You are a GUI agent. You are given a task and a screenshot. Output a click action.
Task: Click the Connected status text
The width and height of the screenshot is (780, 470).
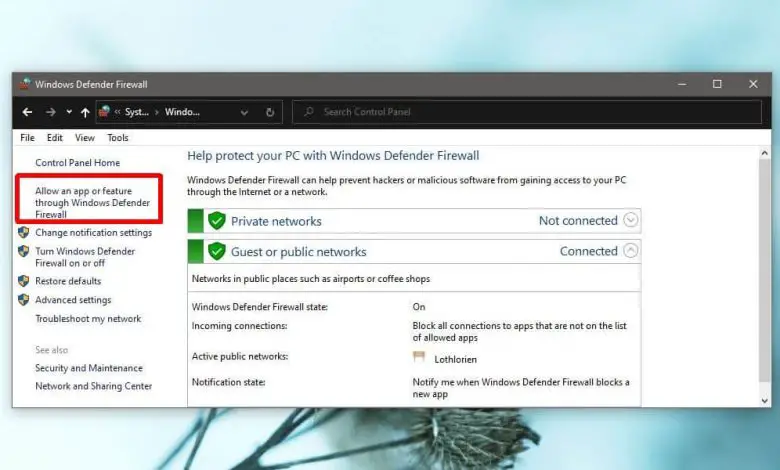click(x=588, y=251)
